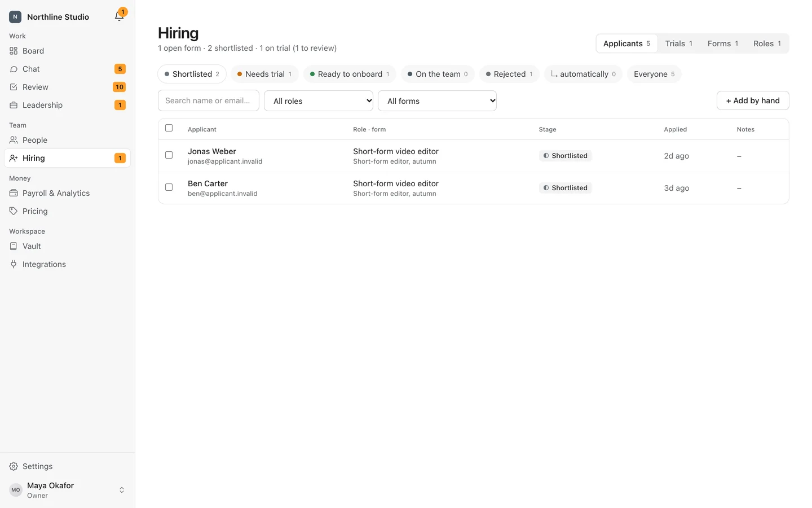Click the Stage column header
The image size is (812, 508).
(x=547, y=129)
